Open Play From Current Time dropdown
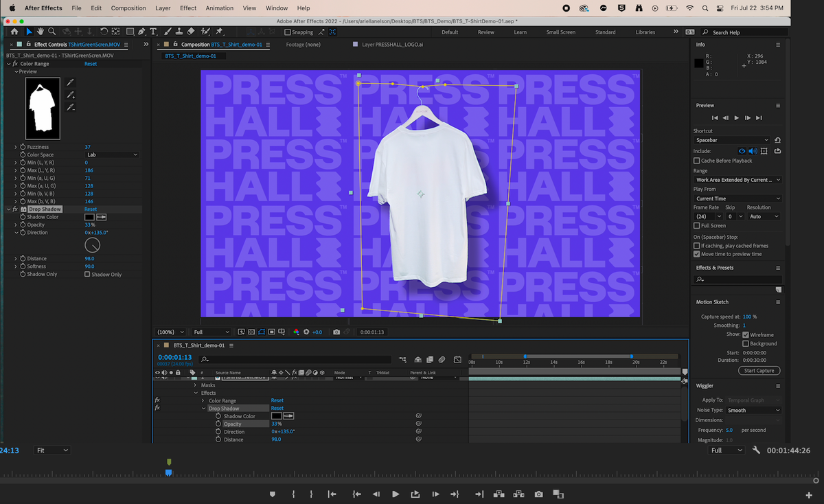The image size is (824, 504). coord(737,198)
